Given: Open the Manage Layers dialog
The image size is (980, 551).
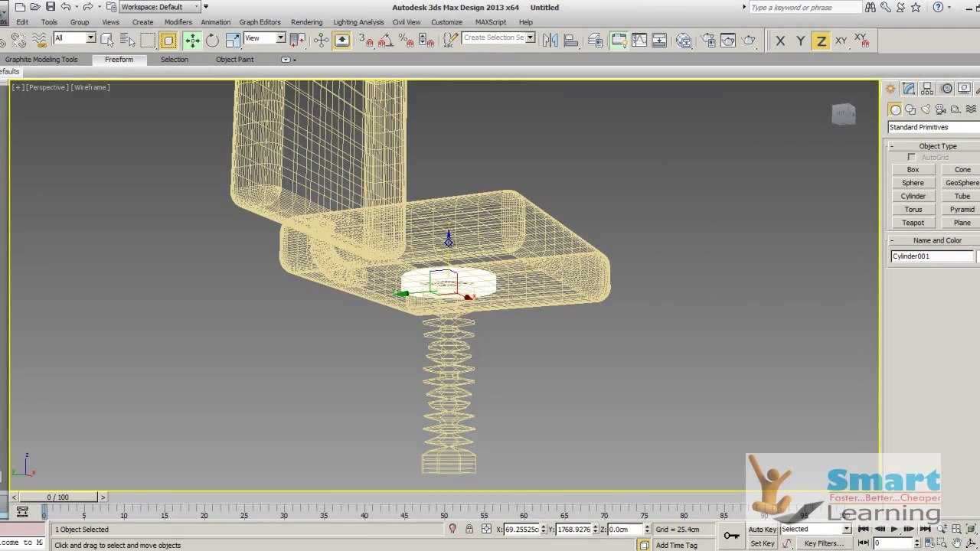Looking at the screenshot, I should (x=596, y=41).
